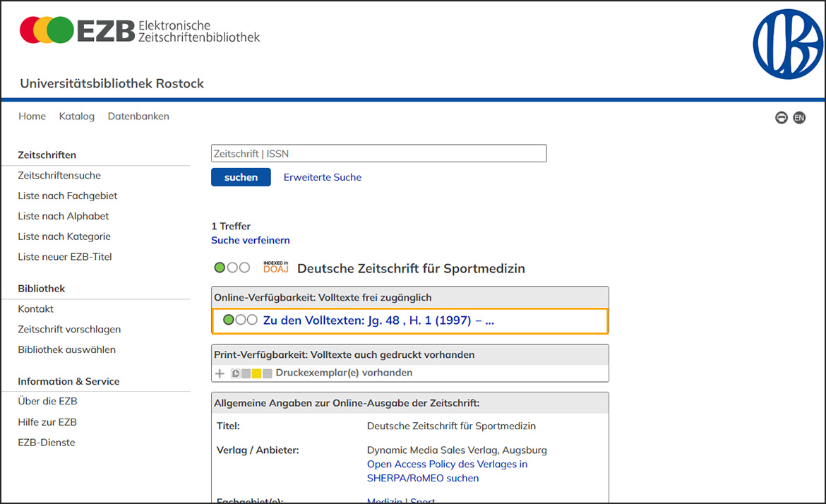Open Liste nach Fachgebiet
This screenshot has width=826, height=504.
point(68,196)
